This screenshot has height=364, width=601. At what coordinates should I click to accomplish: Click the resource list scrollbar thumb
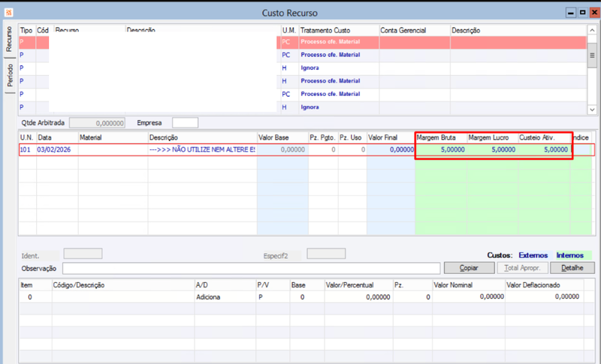pos(592,56)
